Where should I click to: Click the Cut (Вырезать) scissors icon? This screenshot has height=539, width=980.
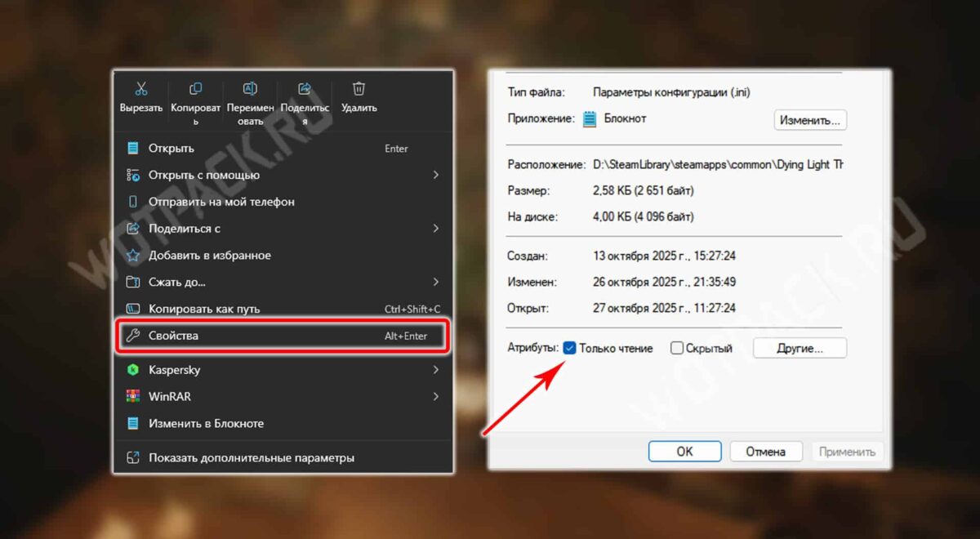point(140,89)
